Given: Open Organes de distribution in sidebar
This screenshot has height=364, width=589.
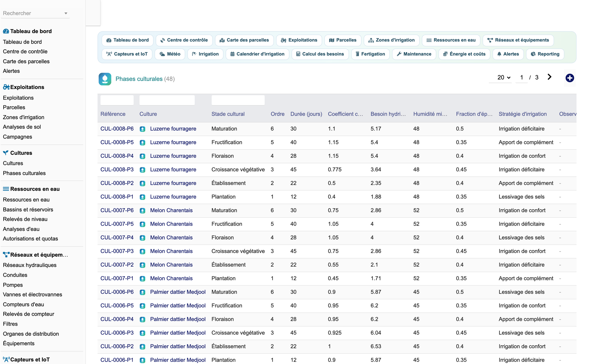Looking at the screenshot, I should pyautogui.click(x=31, y=334).
